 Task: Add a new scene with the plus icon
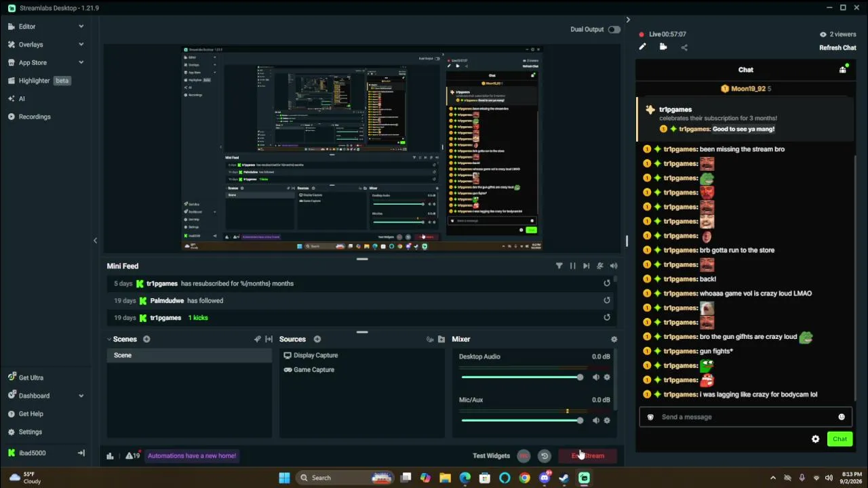click(x=146, y=339)
